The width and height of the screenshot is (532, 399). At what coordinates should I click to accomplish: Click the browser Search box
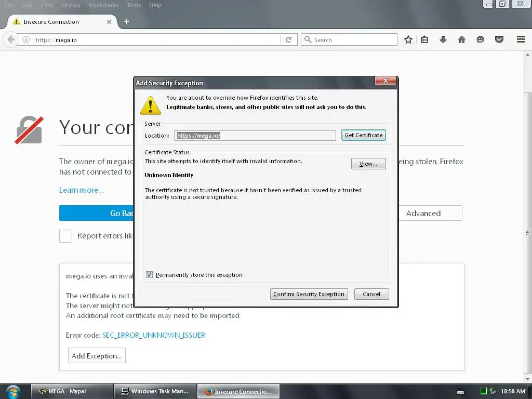click(x=349, y=39)
